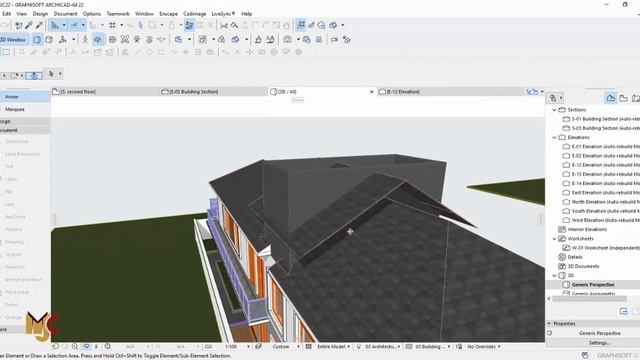640x360 pixels.
Task: Select North Elevation in Navigator
Action: [601, 202]
